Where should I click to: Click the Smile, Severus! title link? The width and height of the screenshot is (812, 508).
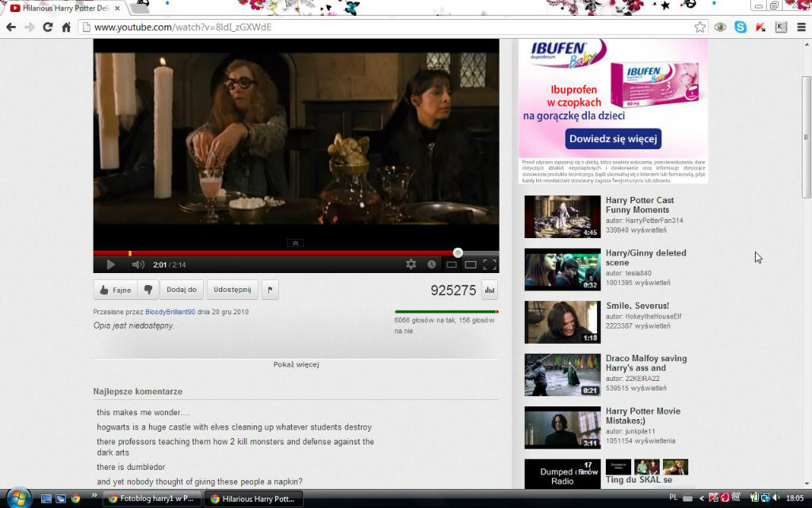tap(638, 306)
